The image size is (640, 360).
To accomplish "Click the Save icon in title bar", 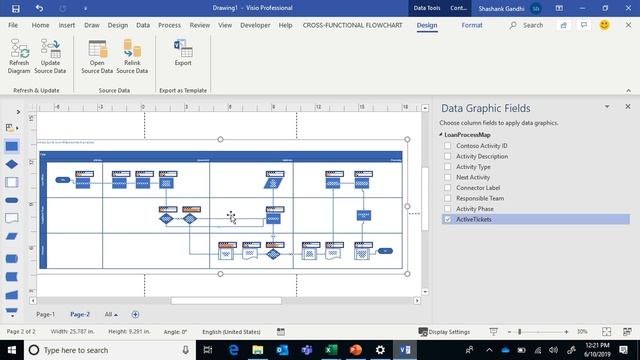I will click(x=16, y=8).
